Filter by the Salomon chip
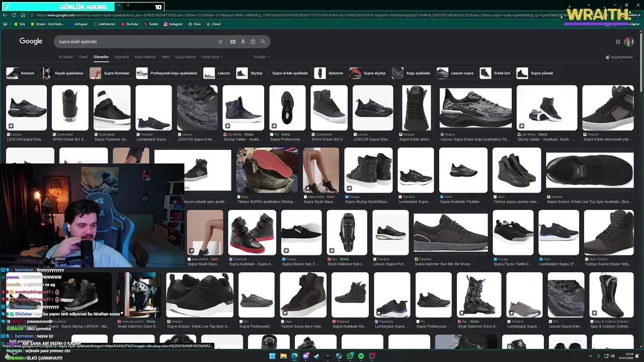The height and width of the screenshot is (362, 644). 330,73
